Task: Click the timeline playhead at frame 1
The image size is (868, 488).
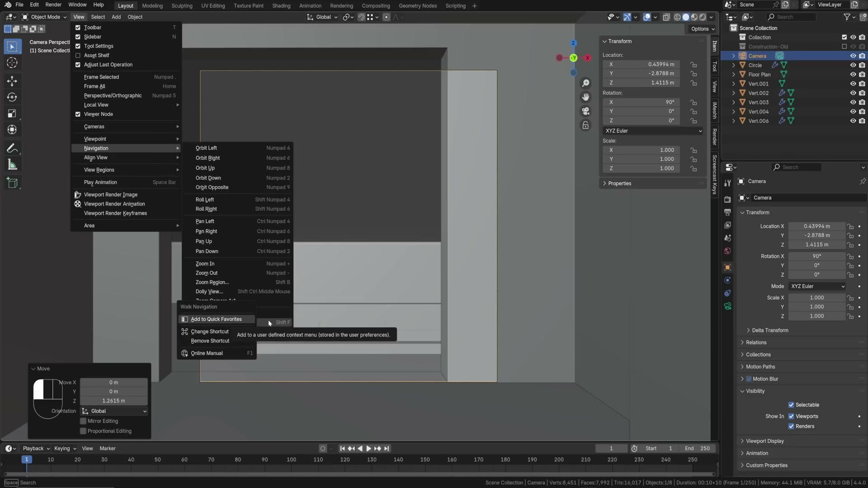Action: [27, 460]
